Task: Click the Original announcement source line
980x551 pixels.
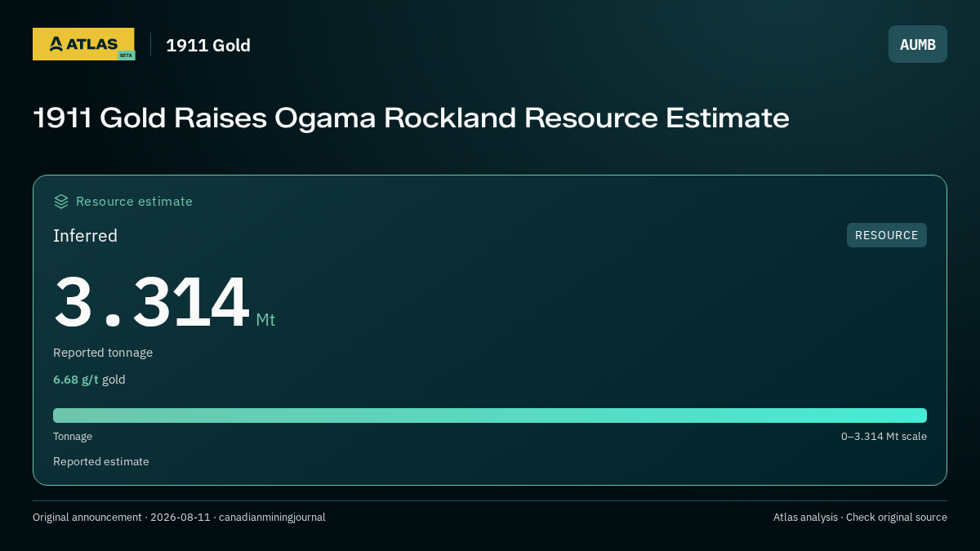Action: pyautogui.click(x=179, y=518)
